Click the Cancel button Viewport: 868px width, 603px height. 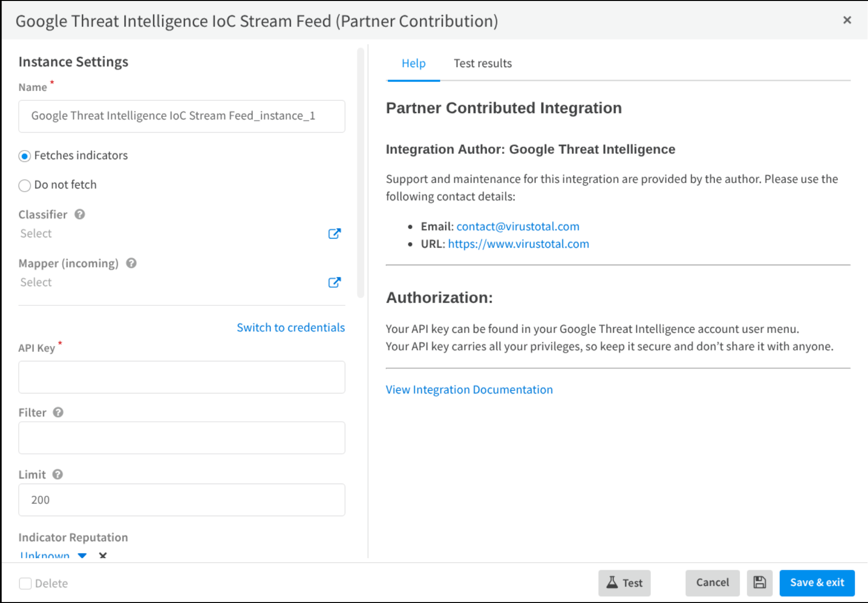point(712,582)
